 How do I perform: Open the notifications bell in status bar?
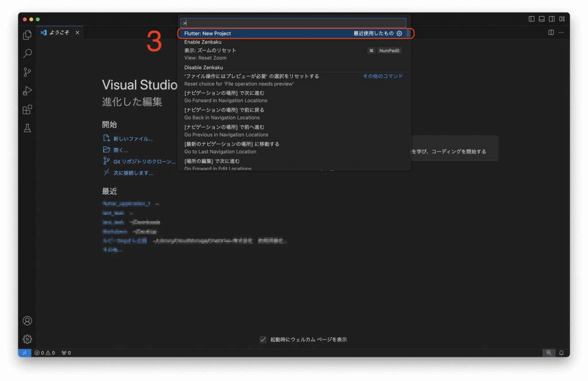point(562,353)
